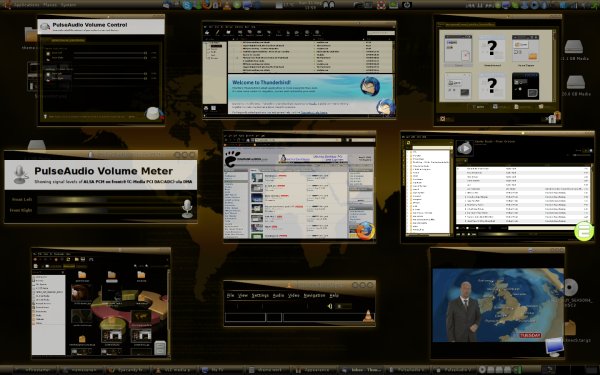
Task: Open the 2.1 GB Media desktop drive
Action: (x=574, y=50)
